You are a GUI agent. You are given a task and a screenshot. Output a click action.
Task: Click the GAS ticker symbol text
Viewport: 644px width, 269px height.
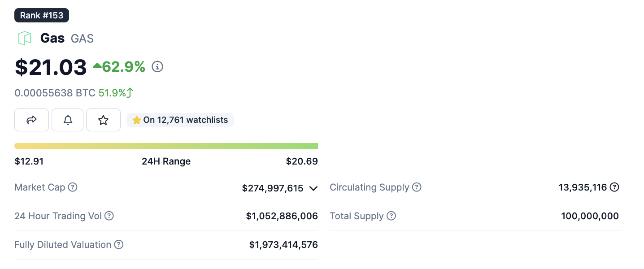[82, 39]
